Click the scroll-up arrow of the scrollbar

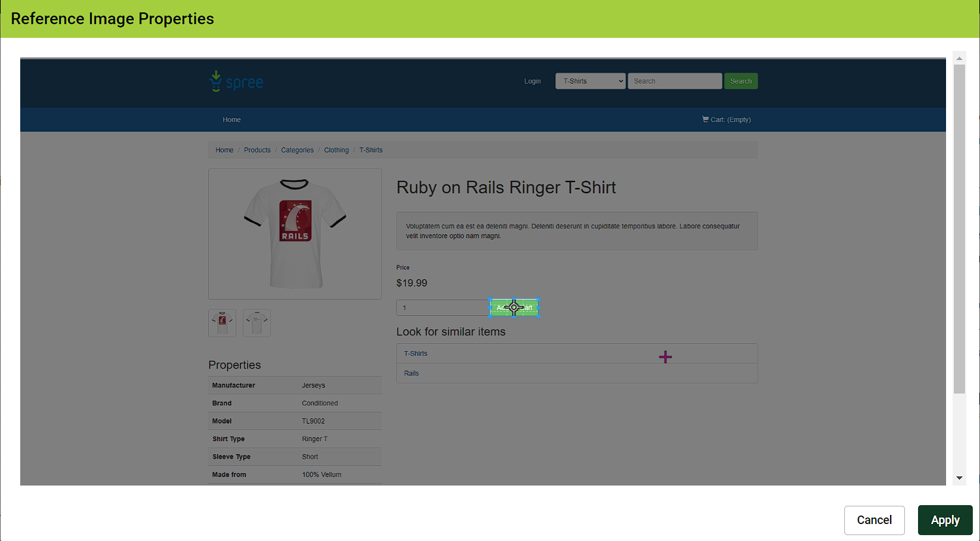tap(959, 58)
